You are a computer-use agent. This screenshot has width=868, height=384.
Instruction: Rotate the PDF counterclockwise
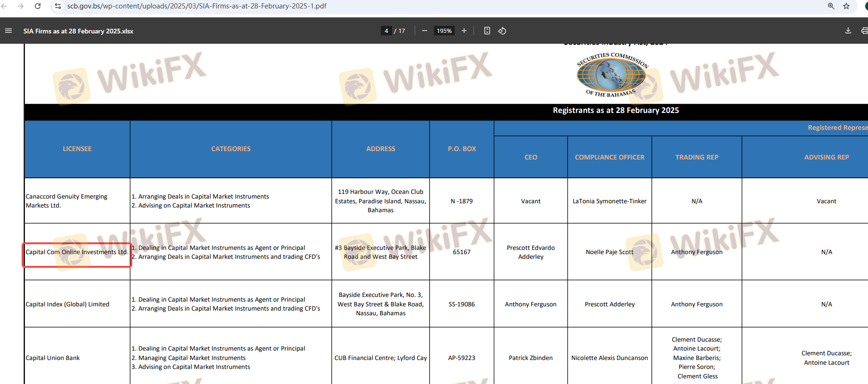click(x=502, y=31)
